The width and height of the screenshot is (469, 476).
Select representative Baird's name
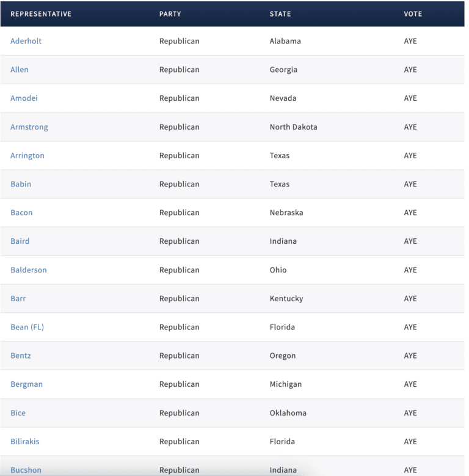(20, 241)
